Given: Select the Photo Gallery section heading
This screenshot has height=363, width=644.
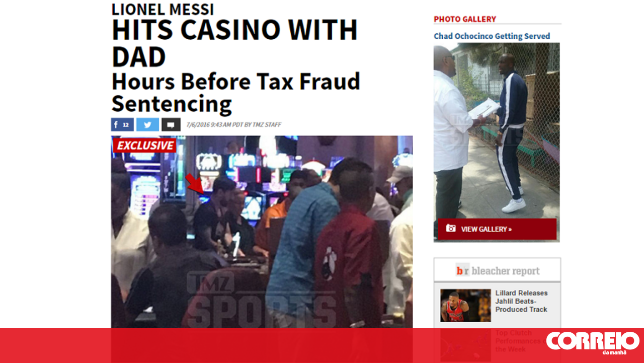Looking at the screenshot, I should [465, 19].
